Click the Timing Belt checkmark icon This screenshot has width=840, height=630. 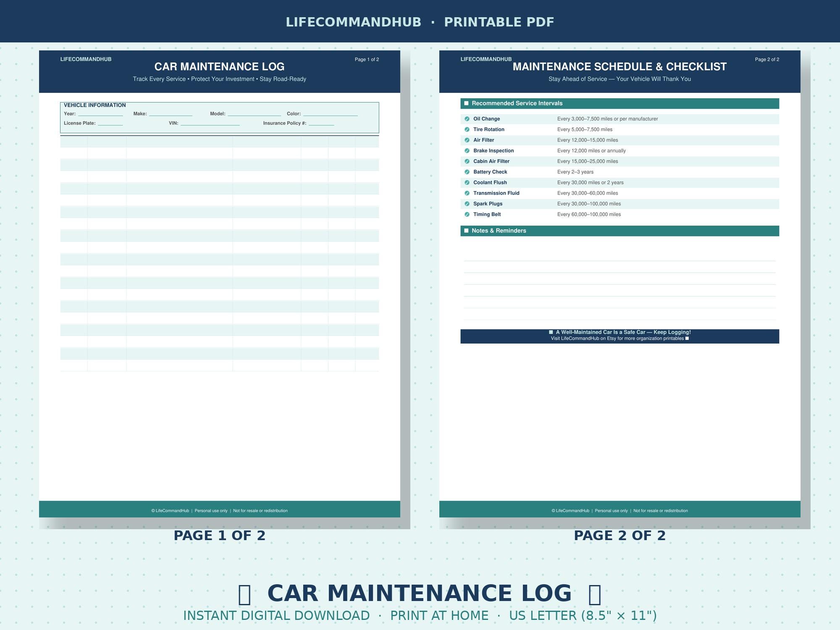click(x=467, y=214)
